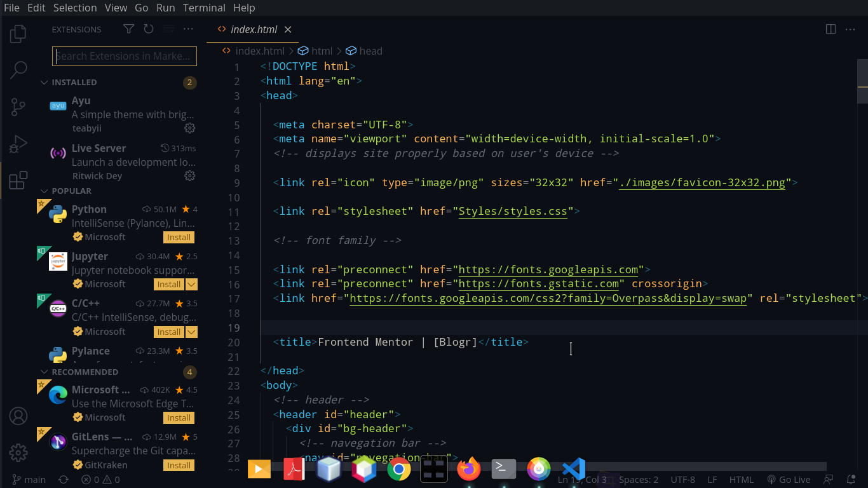Open C/C++ install options dropdown arrow
The image size is (868, 488).
[191, 332]
